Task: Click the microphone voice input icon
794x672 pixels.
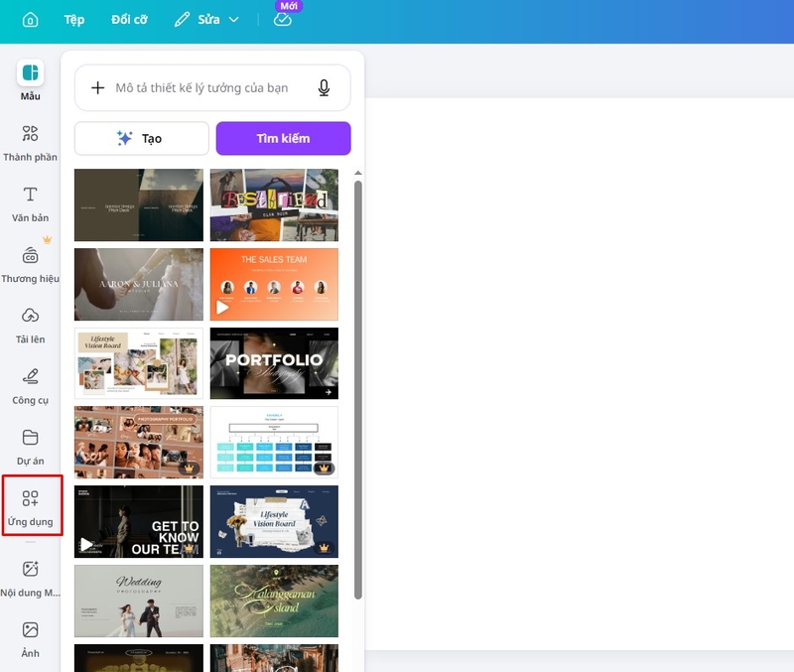Action: coord(324,87)
